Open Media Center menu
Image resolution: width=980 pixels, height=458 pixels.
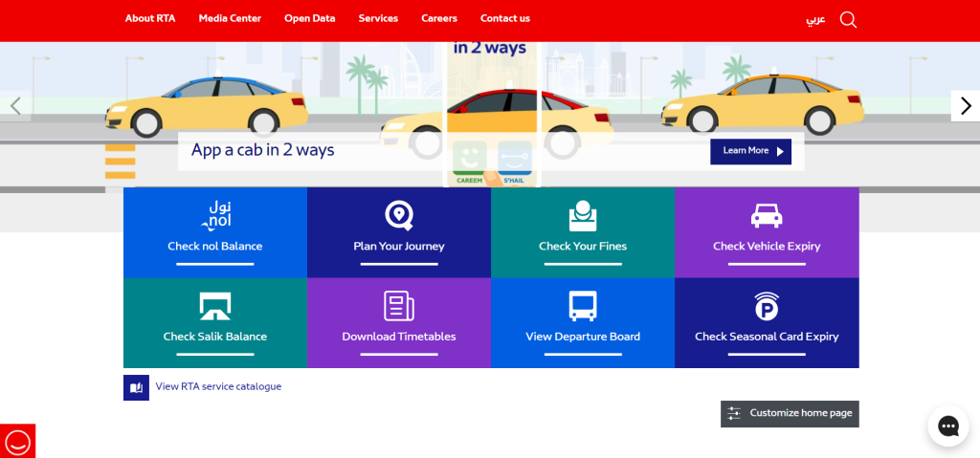coord(230,19)
